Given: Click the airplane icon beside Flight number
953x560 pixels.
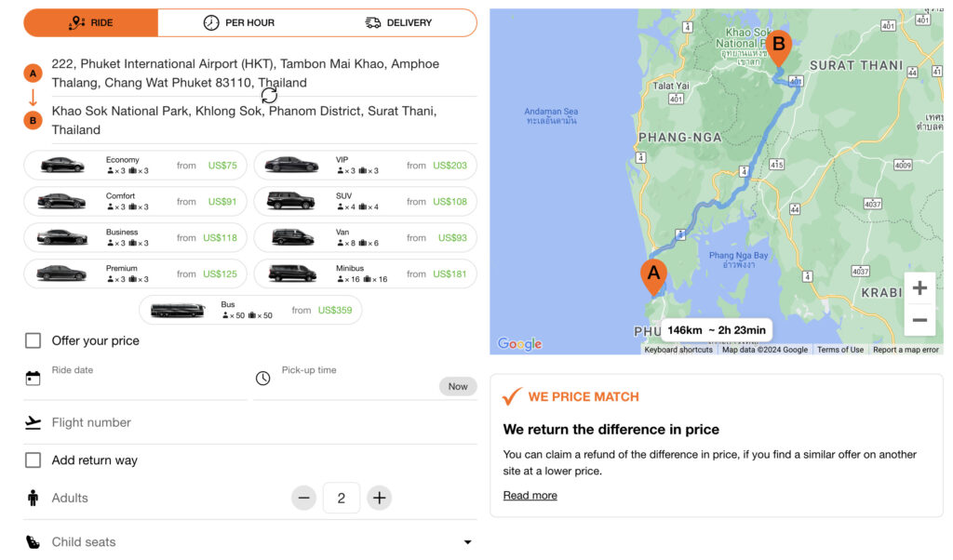Looking at the screenshot, I should click(x=34, y=422).
